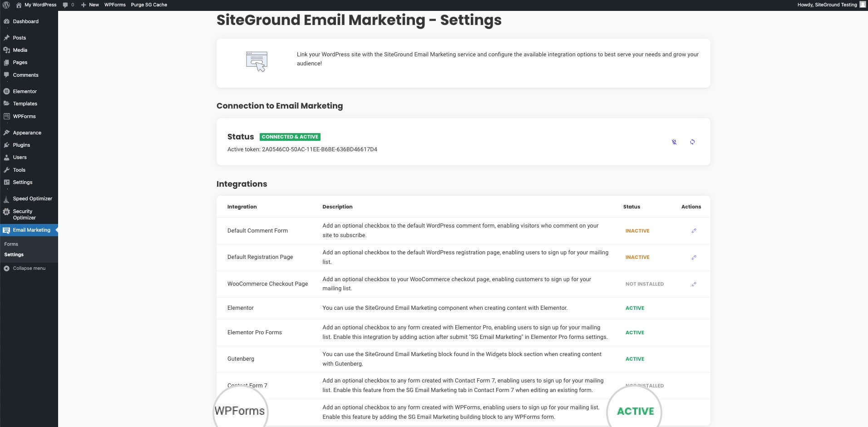Image resolution: width=868 pixels, height=427 pixels.
Task: Click the Posts pin icon
Action: coord(6,38)
